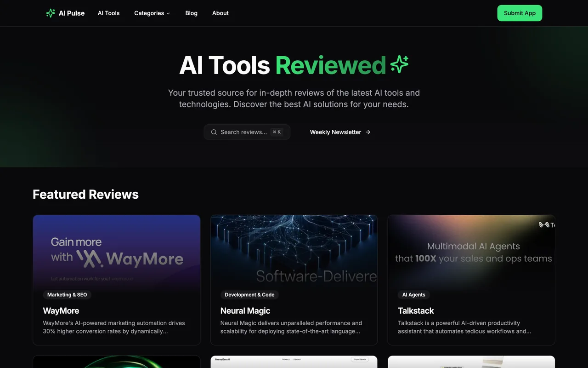Click the Neural Magic description text
Image resolution: width=588 pixels, height=368 pixels.
(291, 327)
